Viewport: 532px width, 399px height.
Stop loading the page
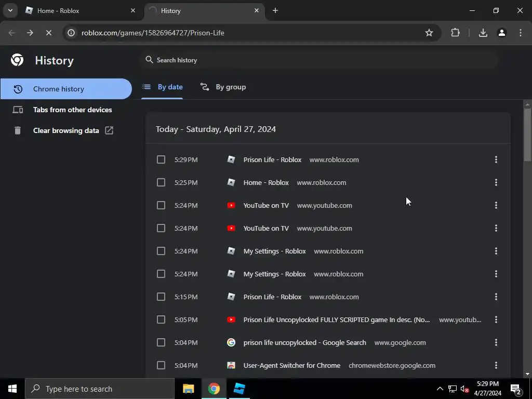point(48,33)
